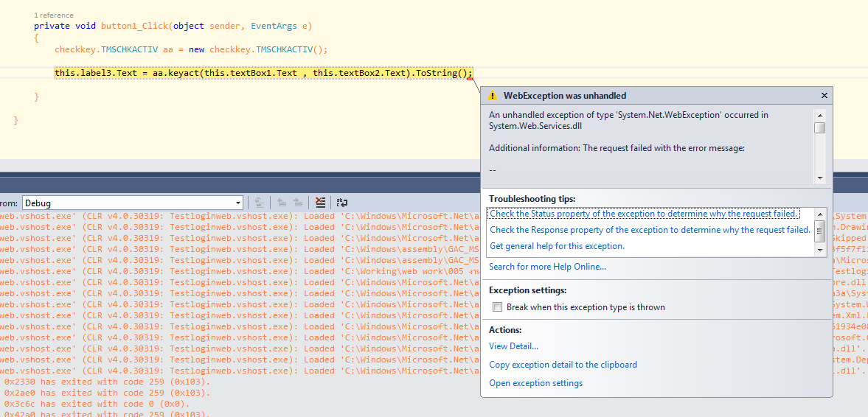Click the button1_Click method name
868x417 pixels.
[x=135, y=26]
